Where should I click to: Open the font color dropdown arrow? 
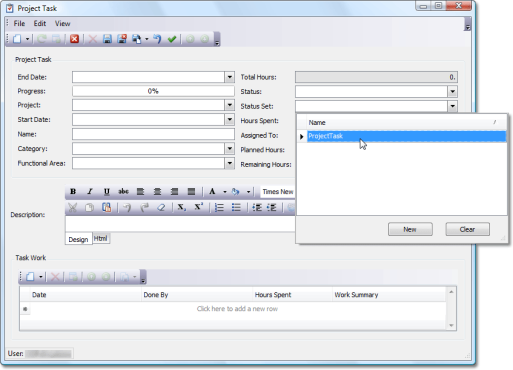225,192
